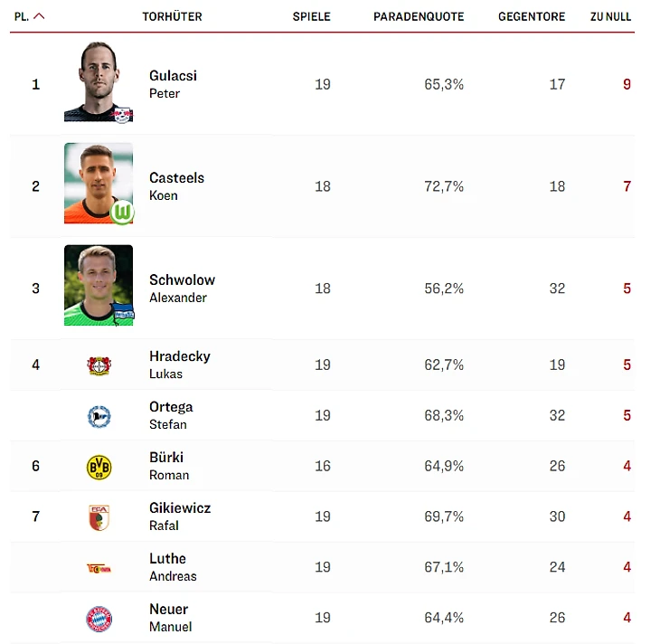Viewport: 660px width, 644px height.
Task: Open Koen Casteels' player photo
Action: [x=99, y=184]
